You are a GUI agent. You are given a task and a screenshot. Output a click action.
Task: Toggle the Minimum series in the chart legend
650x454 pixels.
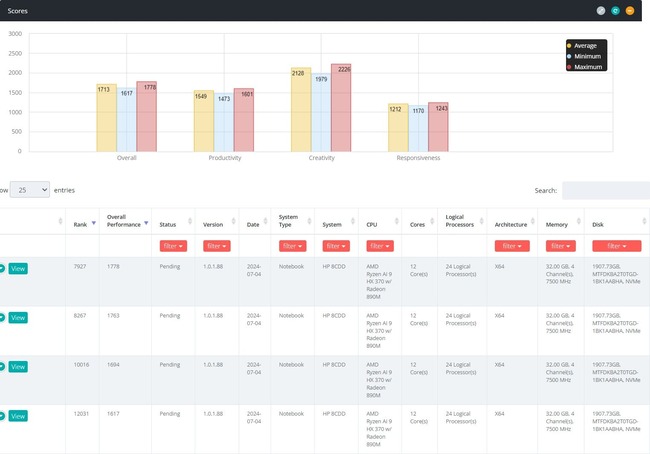(x=587, y=57)
